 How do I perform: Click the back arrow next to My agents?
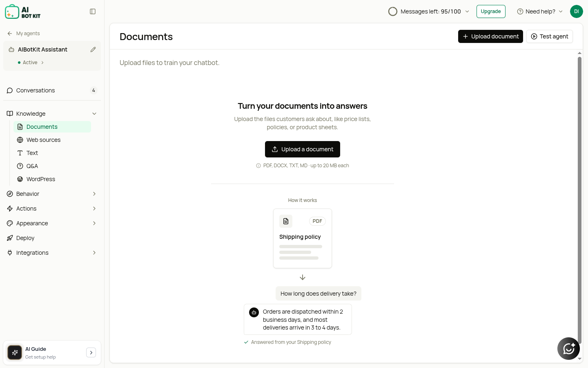(10, 34)
